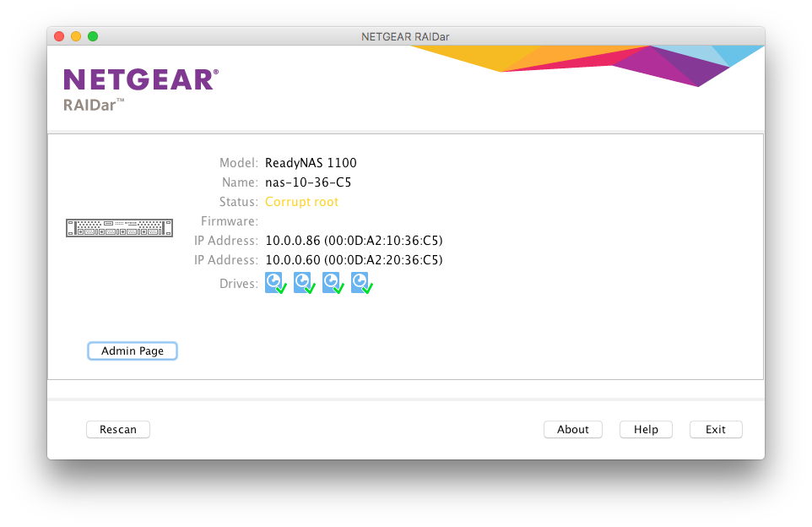Click the first drive status icon
The image size is (812, 527).
[x=275, y=282]
